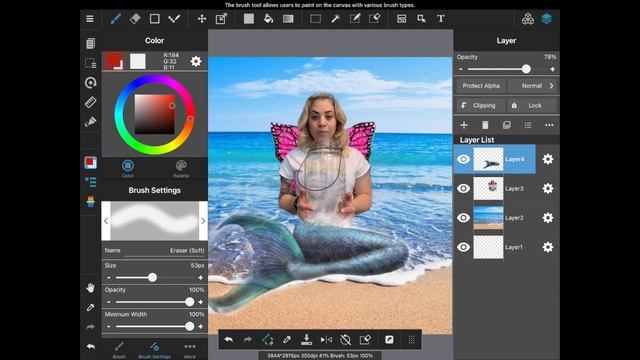Open Layer3 settings gear

click(x=548, y=189)
